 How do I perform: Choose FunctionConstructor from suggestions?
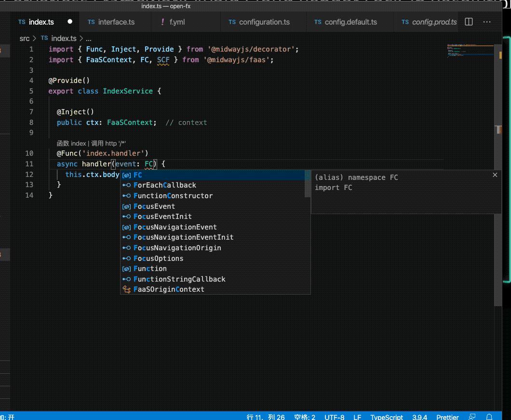[173, 196]
